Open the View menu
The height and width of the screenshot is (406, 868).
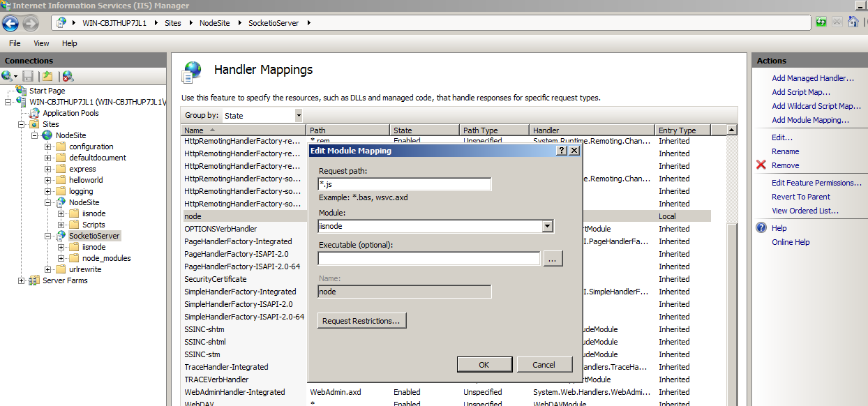[41, 43]
